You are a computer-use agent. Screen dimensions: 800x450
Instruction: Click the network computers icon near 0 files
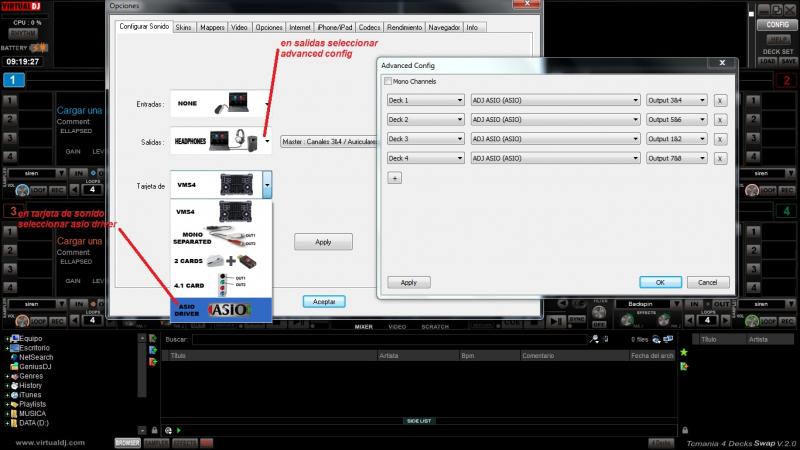[x=668, y=339]
